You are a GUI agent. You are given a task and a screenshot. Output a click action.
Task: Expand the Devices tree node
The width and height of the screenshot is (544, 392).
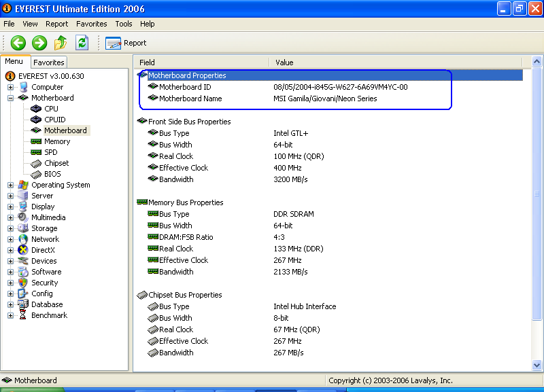tap(10, 262)
